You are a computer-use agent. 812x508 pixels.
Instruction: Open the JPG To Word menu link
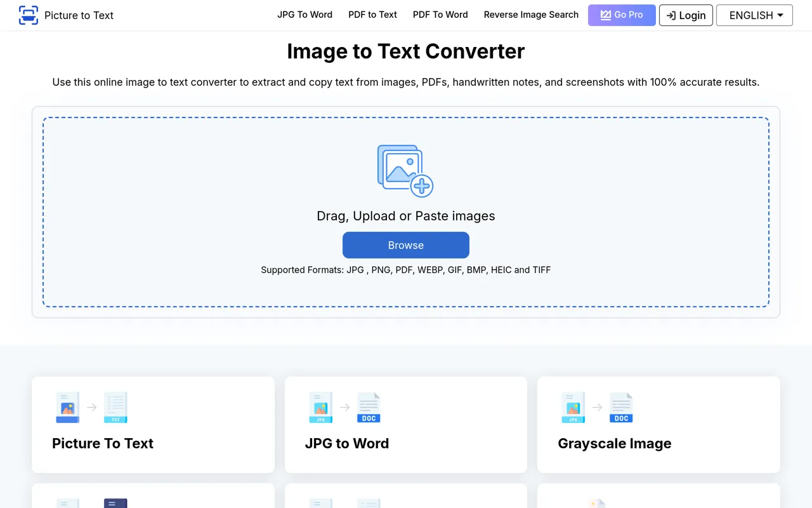click(304, 15)
